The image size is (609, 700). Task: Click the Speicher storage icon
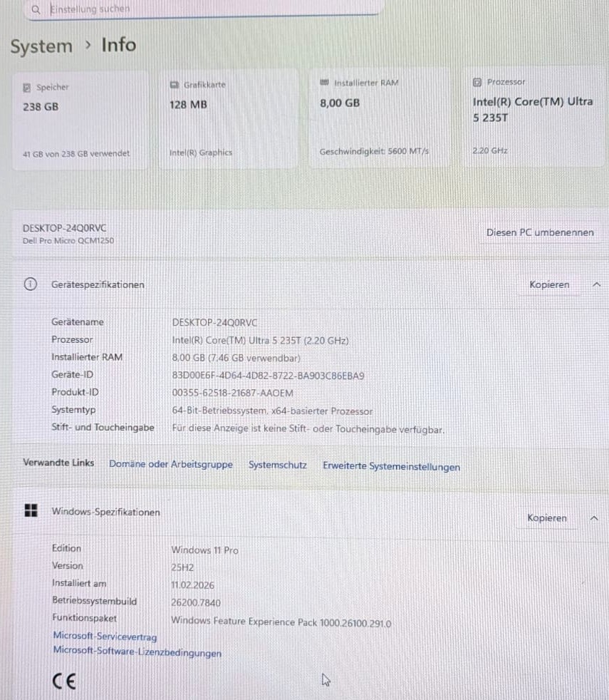[x=27, y=88]
